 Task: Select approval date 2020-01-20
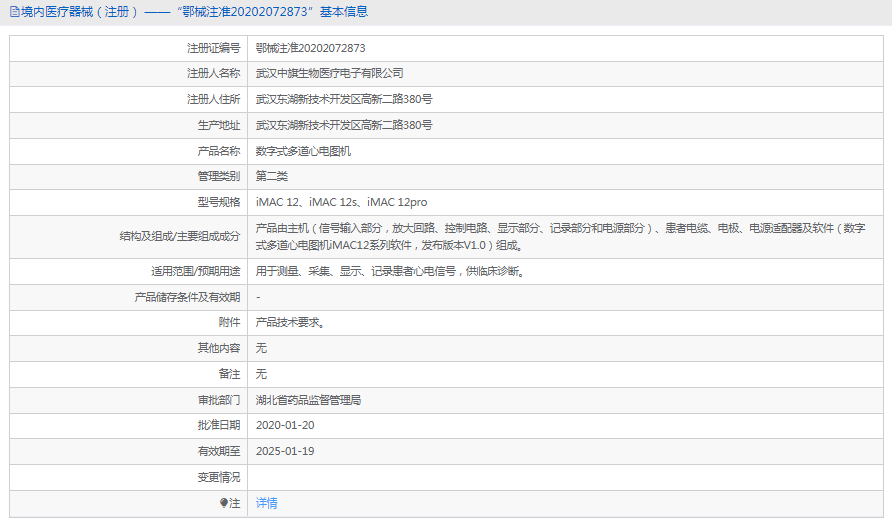pyautogui.click(x=285, y=425)
